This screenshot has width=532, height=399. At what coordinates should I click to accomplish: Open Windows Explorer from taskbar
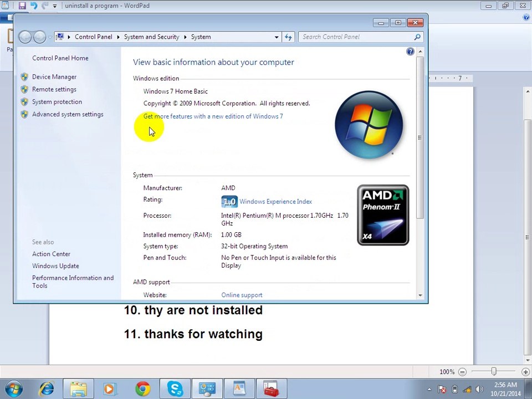78,389
